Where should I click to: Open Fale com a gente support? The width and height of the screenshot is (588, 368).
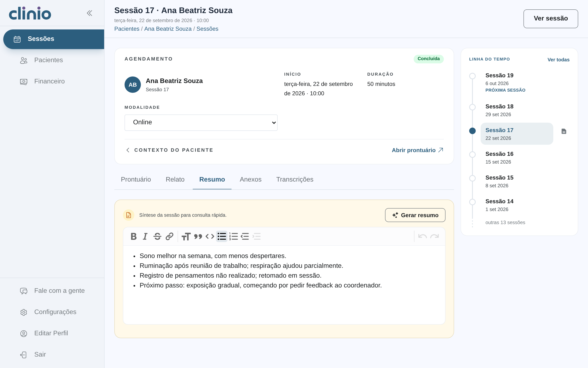pos(52,291)
